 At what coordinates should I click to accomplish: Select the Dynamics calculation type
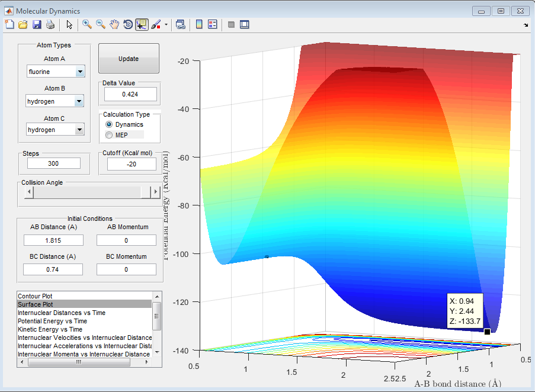(x=108, y=125)
